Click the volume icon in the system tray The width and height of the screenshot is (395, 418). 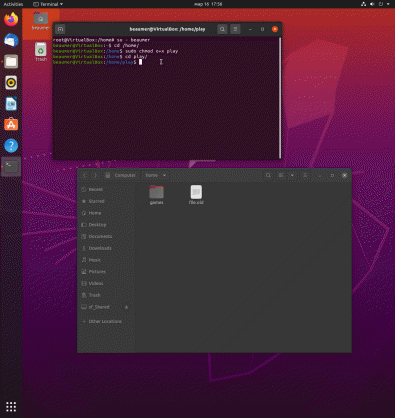coord(372,4)
